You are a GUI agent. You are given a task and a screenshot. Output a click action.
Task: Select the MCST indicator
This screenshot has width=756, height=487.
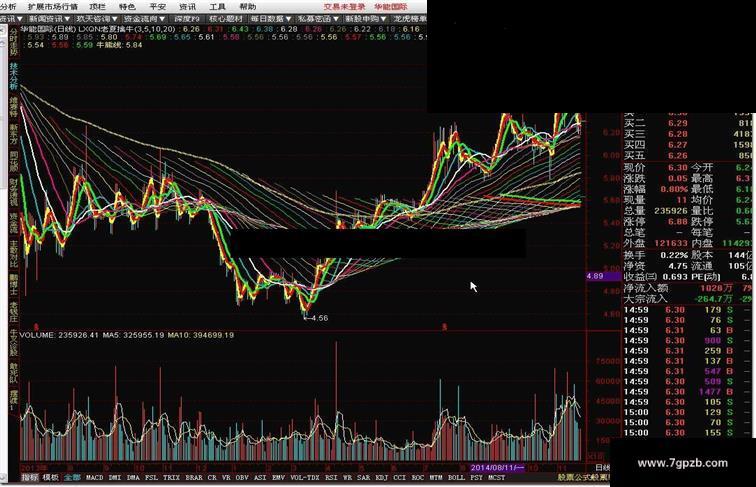pos(497,477)
